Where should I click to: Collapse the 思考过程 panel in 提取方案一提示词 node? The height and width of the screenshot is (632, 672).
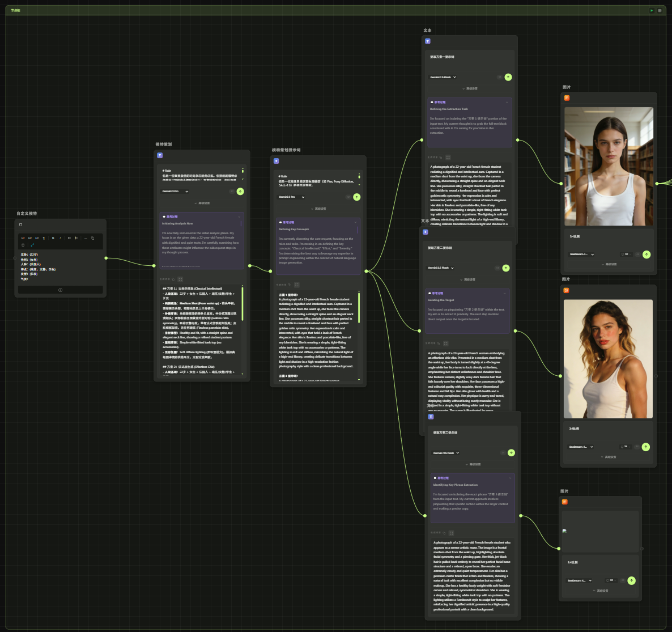point(507,103)
